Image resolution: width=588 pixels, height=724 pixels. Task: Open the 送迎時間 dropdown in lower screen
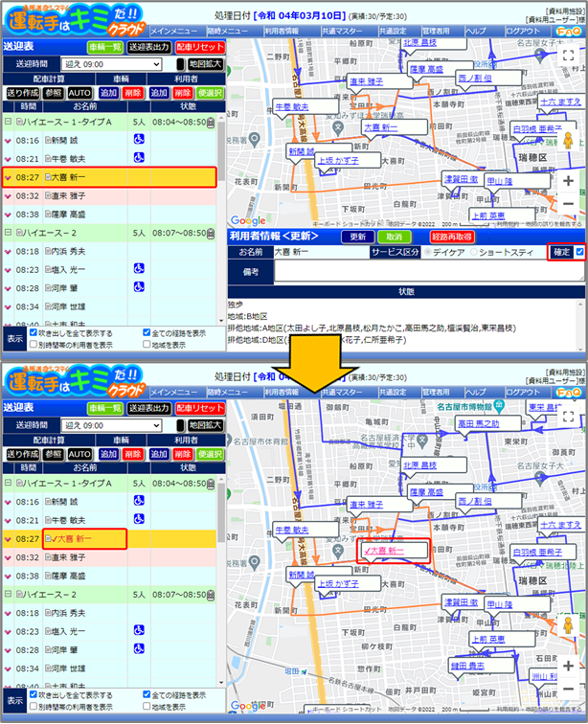pyautogui.click(x=112, y=425)
